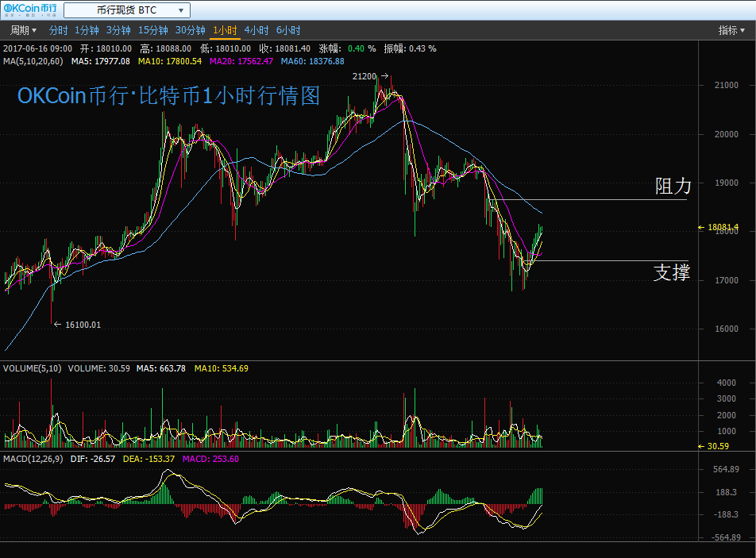Image resolution: width=756 pixels, height=558 pixels.
Task: Click the OKCoin logo in the header
Action: point(29,10)
